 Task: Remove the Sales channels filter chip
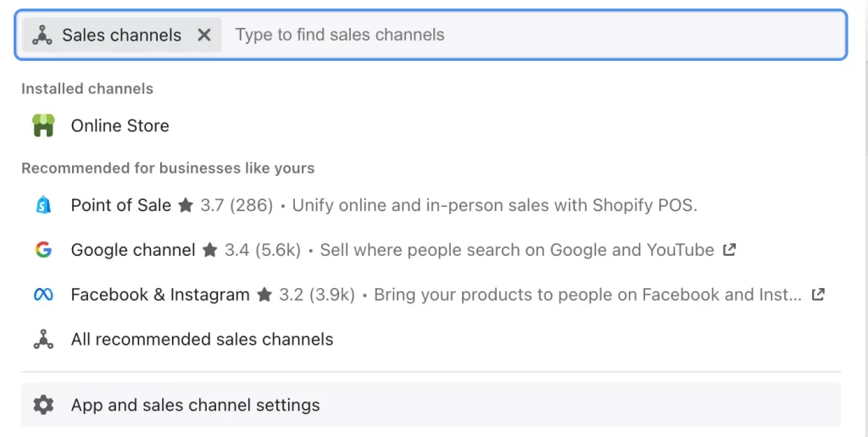point(204,35)
